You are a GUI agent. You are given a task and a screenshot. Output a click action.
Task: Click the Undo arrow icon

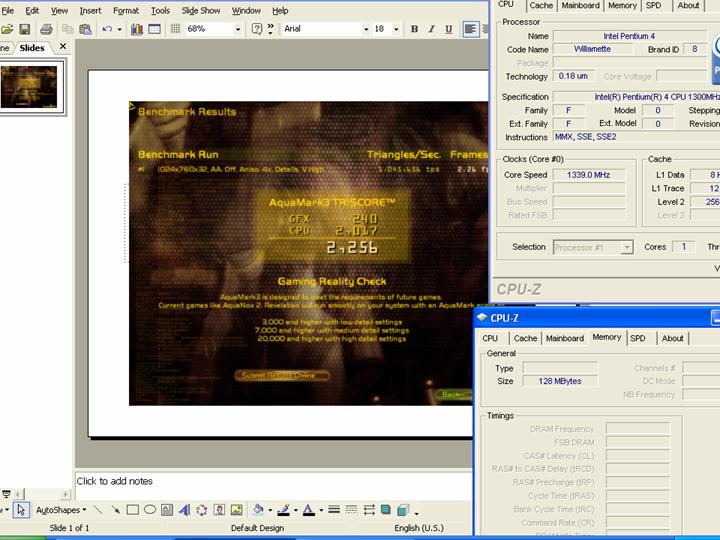click(x=107, y=29)
